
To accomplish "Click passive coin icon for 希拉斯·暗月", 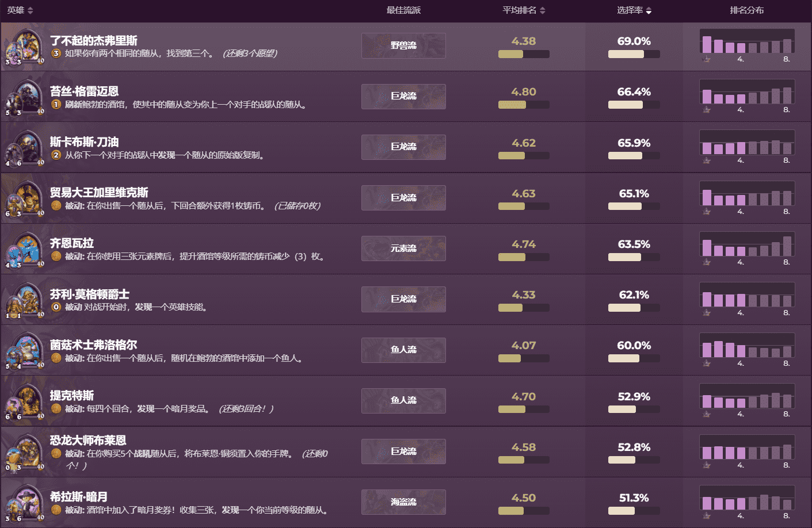I will [x=56, y=510].
